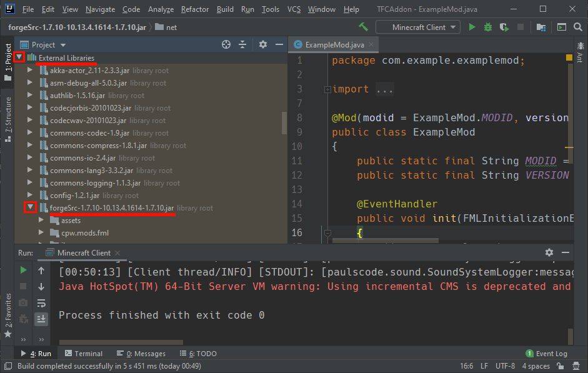
Task: Open the File menu
Action: [27, 9]
